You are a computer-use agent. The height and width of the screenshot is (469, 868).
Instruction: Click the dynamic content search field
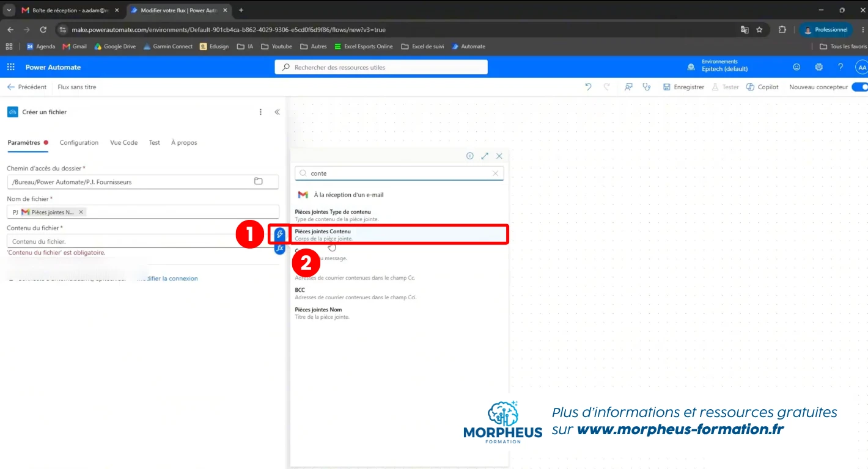[400, 173]
